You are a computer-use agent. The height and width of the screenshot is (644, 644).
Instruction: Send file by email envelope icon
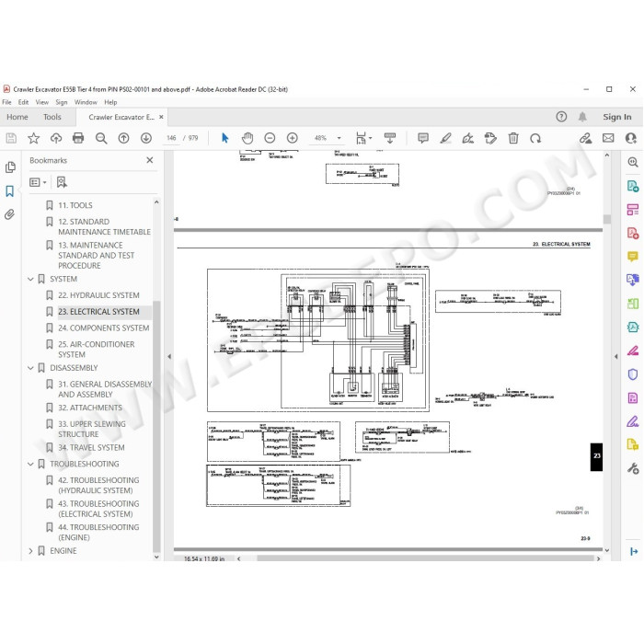pos(608,138)
